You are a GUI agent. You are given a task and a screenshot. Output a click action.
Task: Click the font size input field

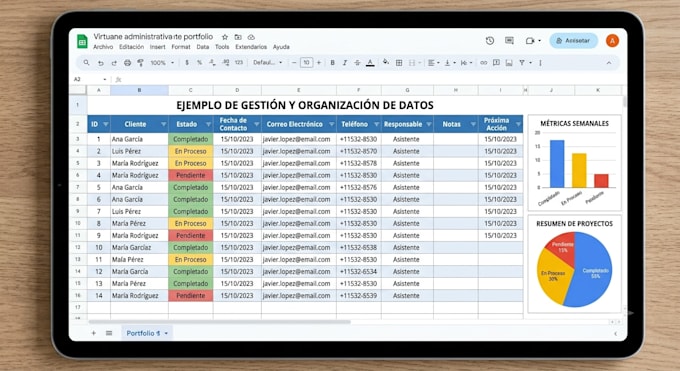click(x=306, y=63)
